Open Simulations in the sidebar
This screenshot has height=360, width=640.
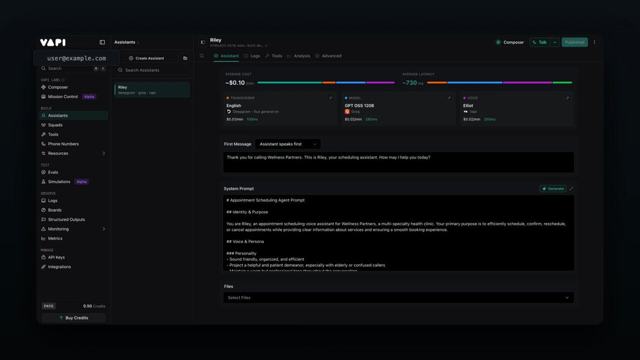59,182
